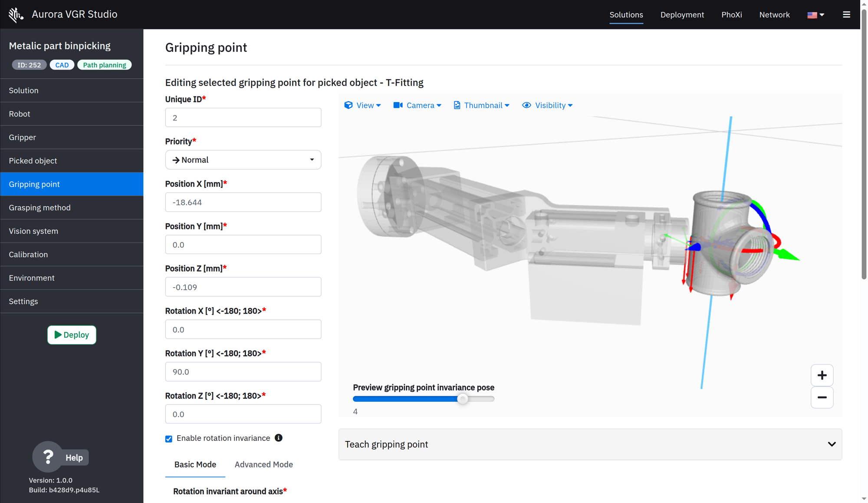Click the CAD badge
The image size is (868, 503).
pos(62,65)
